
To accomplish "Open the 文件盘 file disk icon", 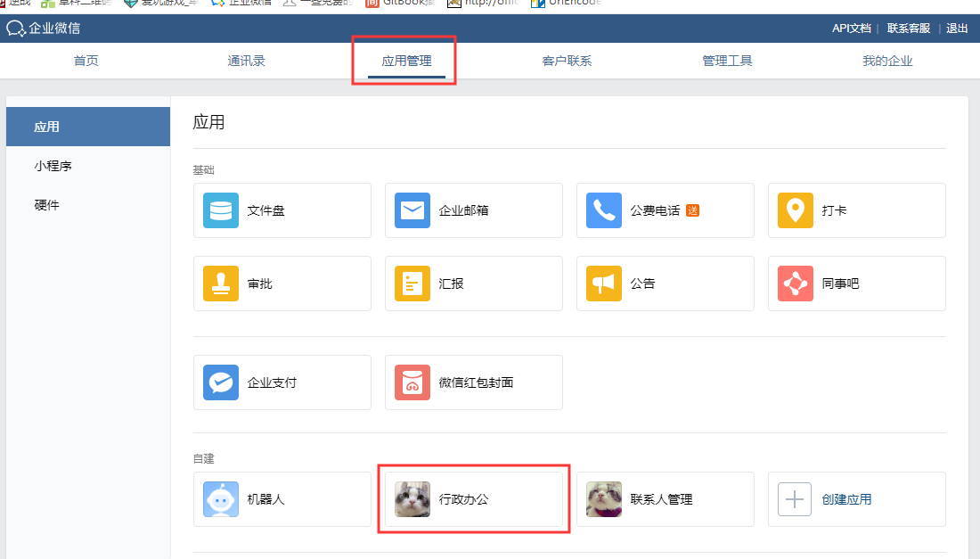I will (221, 210).
